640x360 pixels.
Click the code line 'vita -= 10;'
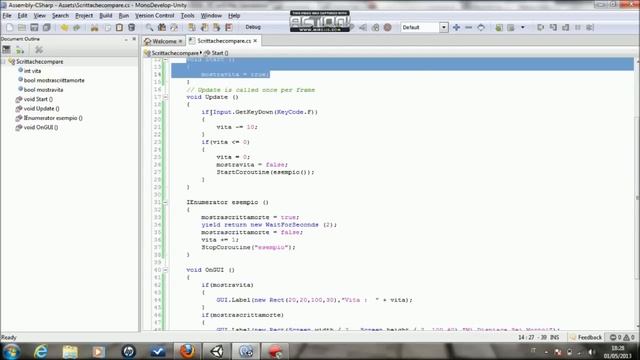click(237, 127)
